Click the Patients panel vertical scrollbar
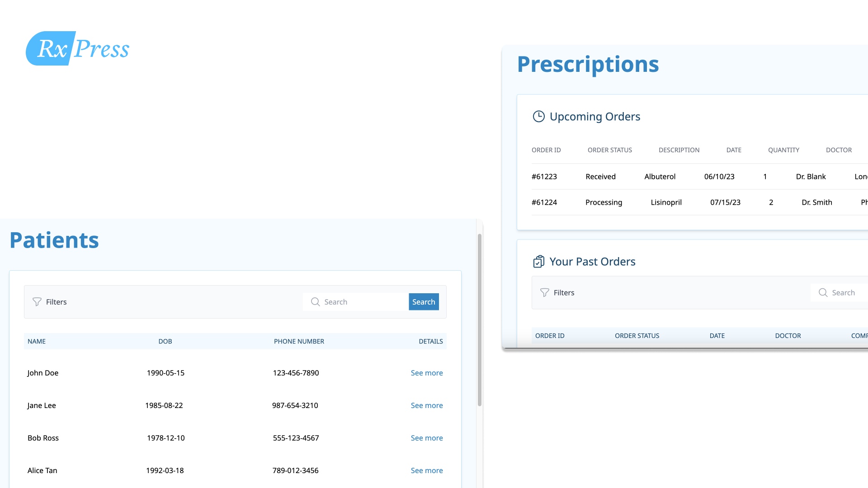Viewport: 868px width, 488px height. (480, 319)
